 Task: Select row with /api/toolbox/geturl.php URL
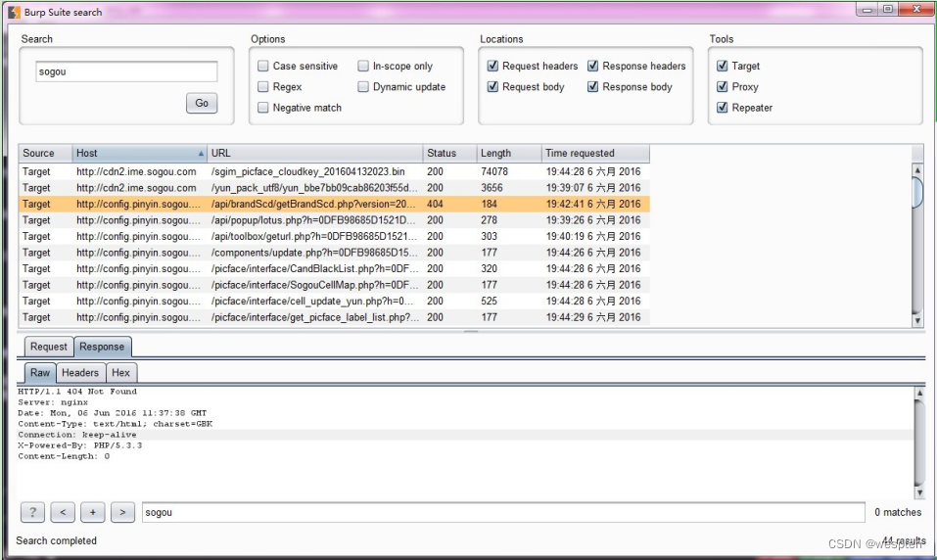point(334,236)
